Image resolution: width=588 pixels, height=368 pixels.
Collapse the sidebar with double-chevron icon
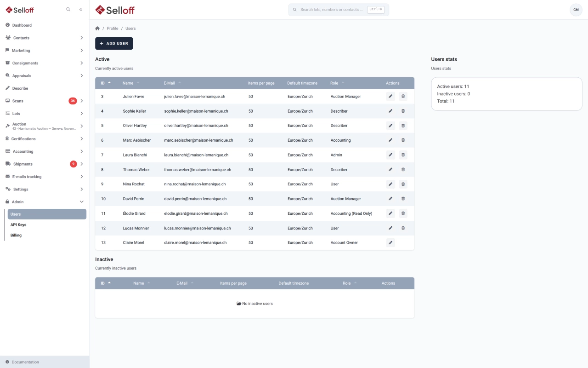coord(81,9)
